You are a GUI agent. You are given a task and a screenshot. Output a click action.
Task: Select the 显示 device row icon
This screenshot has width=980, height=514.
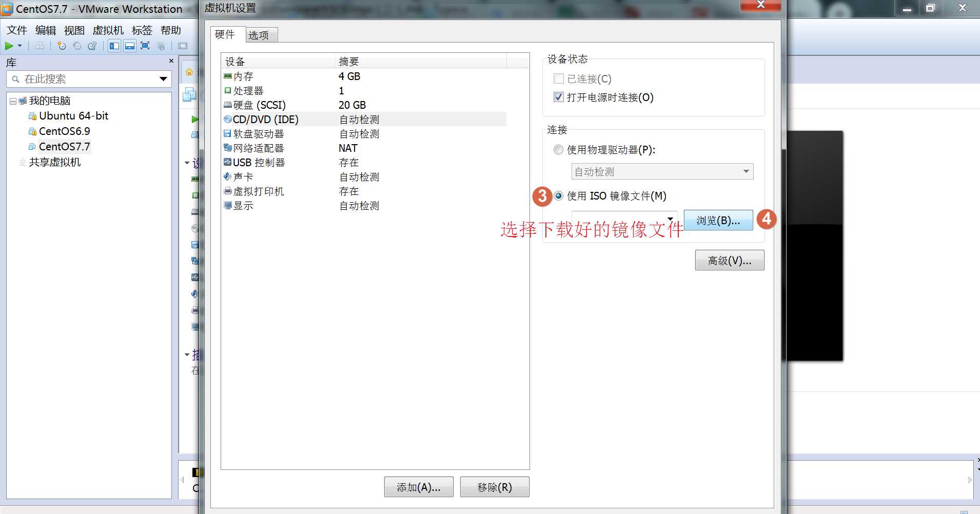point(228,206)
